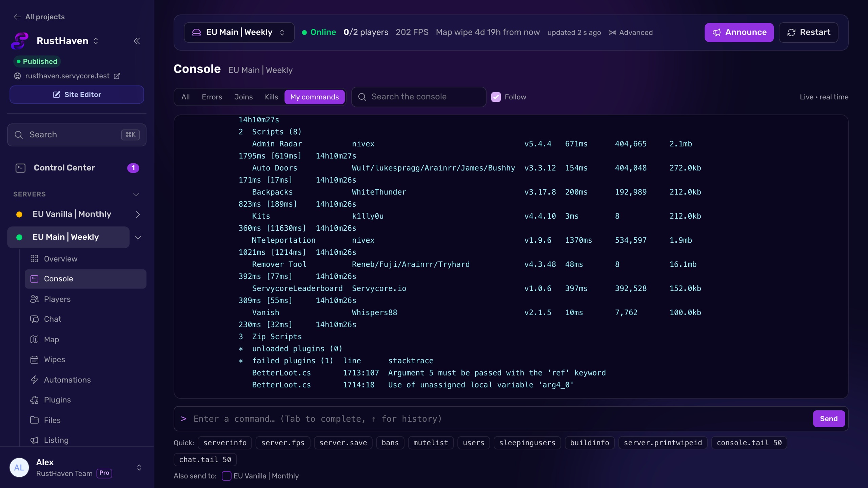Open the Site Editor
The height and width of the screenshot is (488, 868).
[x=77, y=95]
